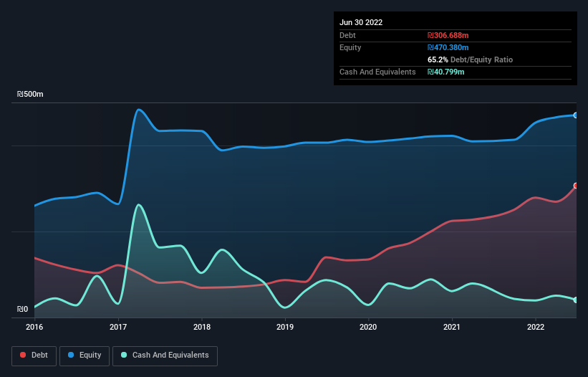The height and width of the screenshot is (377, 588).
Task: Click the Debt label in tooltip
Action: click(x=347, y=35)
